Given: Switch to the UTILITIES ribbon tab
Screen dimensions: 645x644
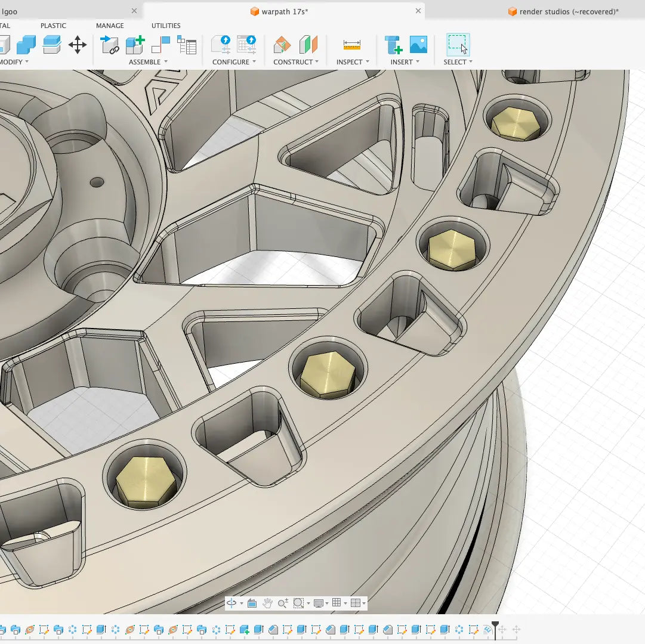Looking at the screenshot, I should 165,25.
